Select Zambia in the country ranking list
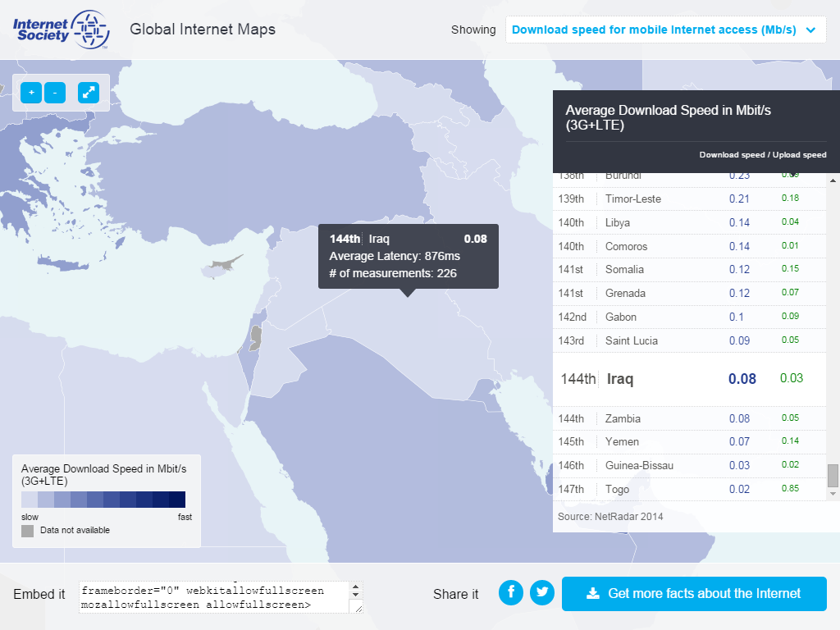Image resolution: width=840 pixels, height=630 pixels. tap(689, 418)
